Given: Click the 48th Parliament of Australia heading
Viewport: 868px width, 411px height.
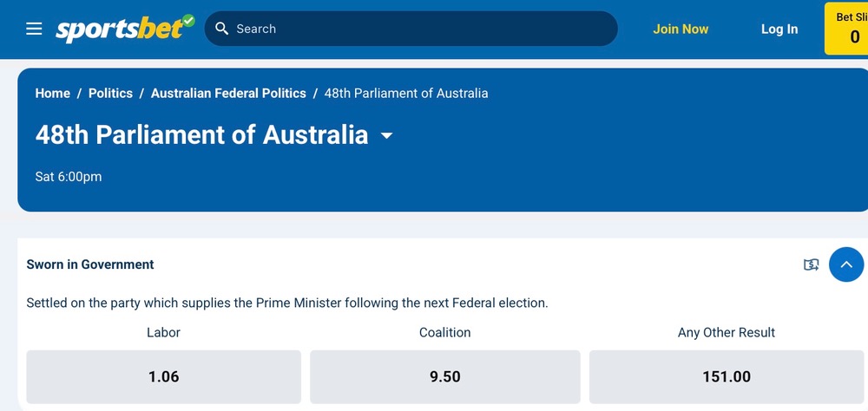Looking at the screenshot, I should point(201,135).
